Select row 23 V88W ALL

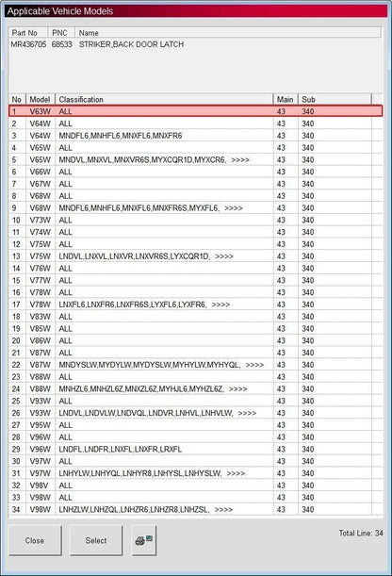click(196, 377)
